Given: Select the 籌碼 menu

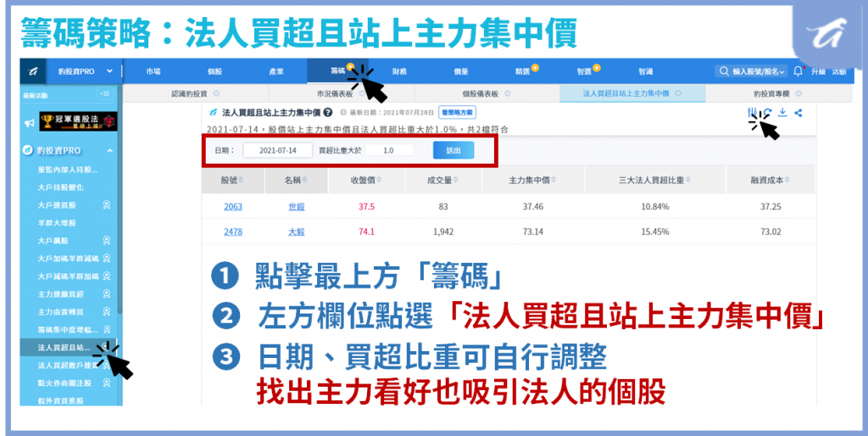Looking at the screenshot, I should (x=337, y=71).
